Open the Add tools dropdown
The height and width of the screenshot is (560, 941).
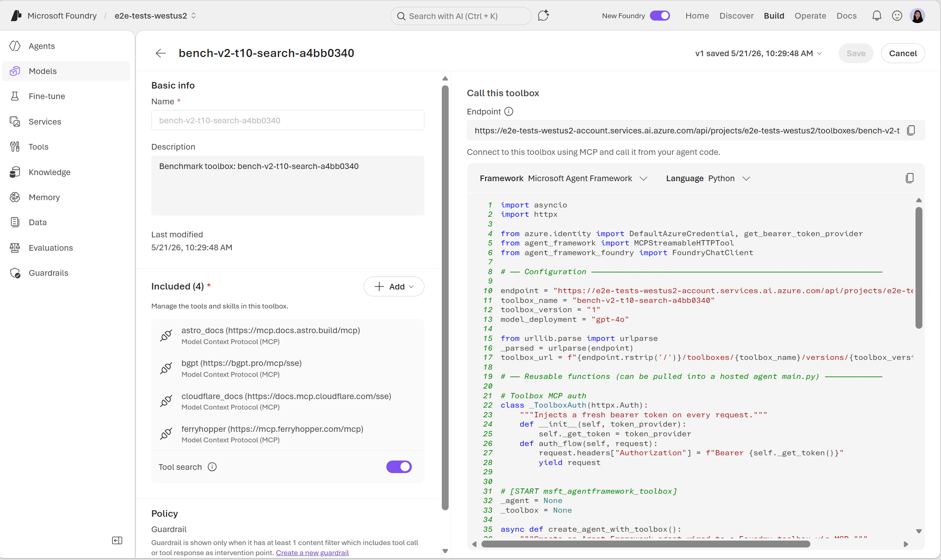[394, 287]
